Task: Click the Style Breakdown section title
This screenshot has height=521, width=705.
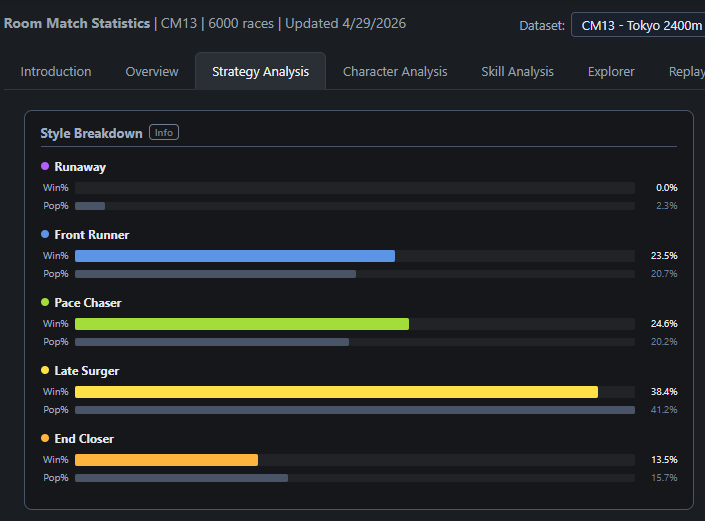Action: click(x=91, y=133)
